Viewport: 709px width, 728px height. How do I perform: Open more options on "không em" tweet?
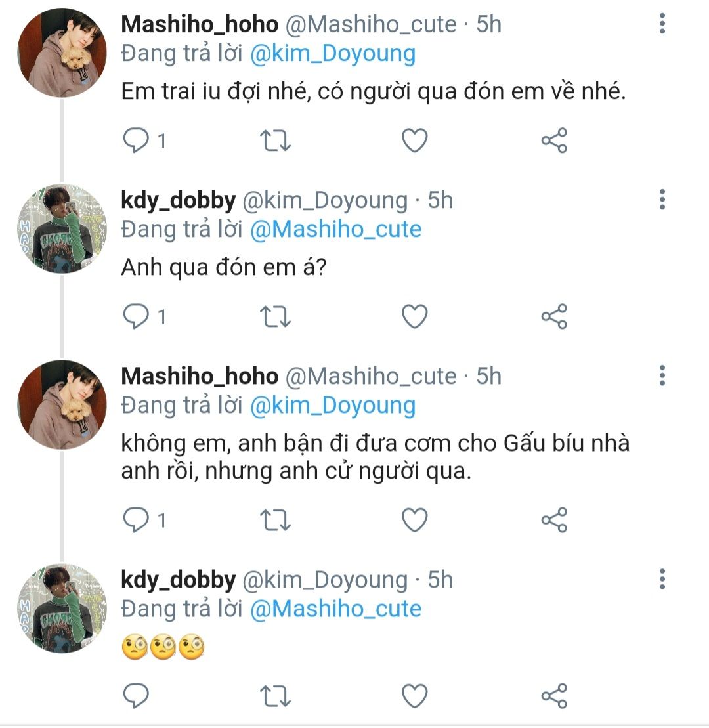coord(662,375)
